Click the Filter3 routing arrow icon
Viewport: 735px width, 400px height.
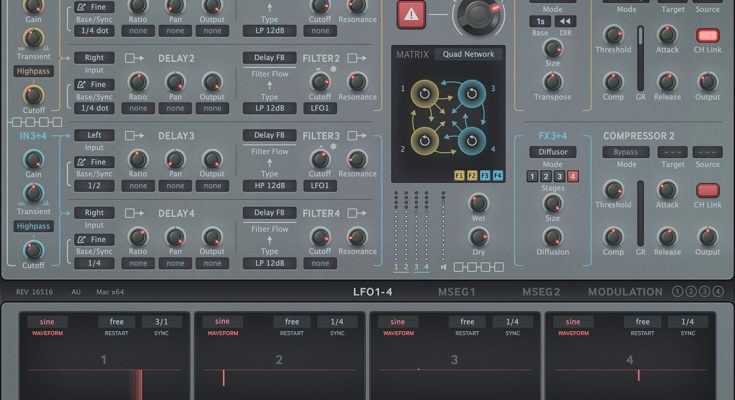pos(356,135)
